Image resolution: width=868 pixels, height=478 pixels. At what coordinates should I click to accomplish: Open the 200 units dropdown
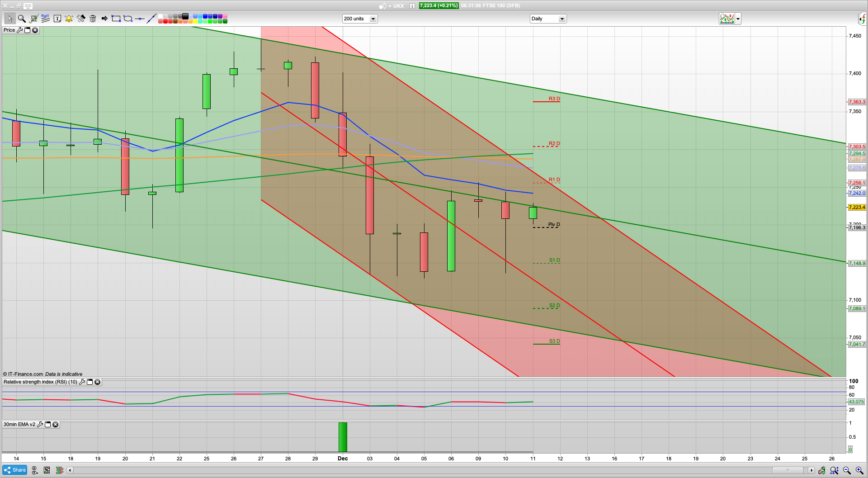pyautogui.click(x=360, y=19)
